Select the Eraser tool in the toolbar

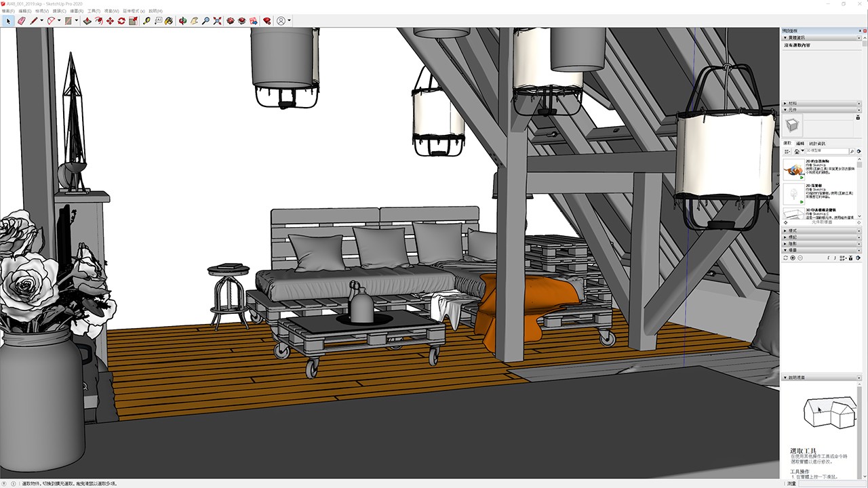20,21
